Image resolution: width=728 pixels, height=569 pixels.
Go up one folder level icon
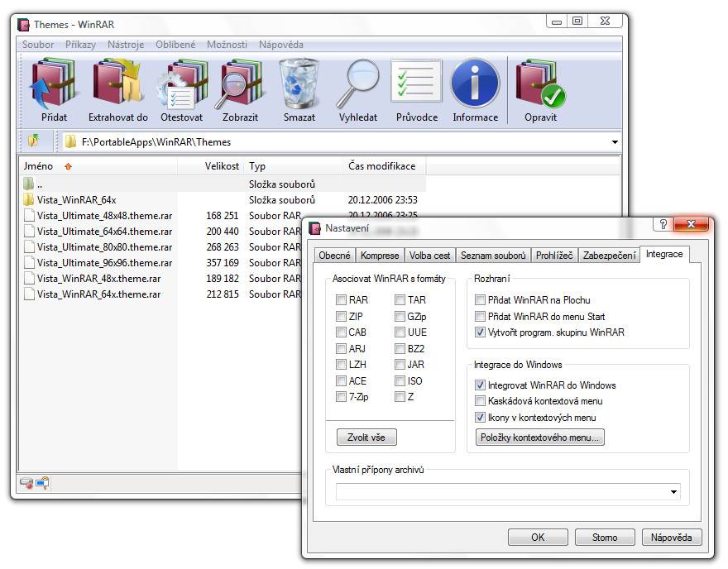[x=33, y=141]
